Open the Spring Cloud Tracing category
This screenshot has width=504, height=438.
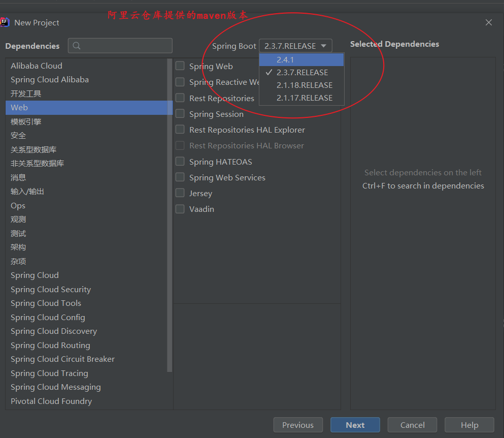pos(86,373)
